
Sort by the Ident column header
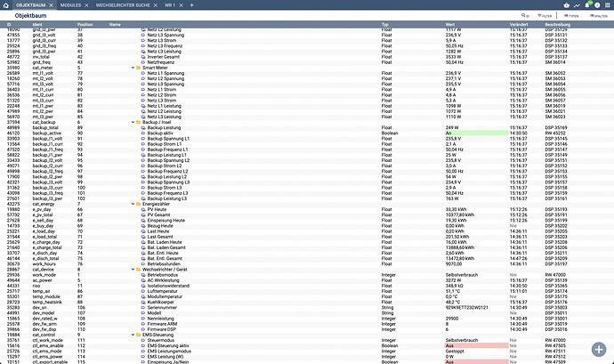click(37, 24)
